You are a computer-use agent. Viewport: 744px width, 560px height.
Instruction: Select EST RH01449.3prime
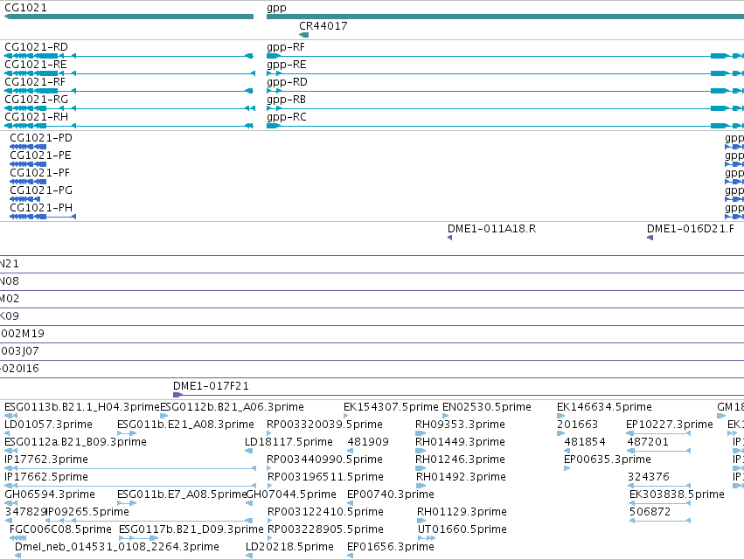[460, 442]
